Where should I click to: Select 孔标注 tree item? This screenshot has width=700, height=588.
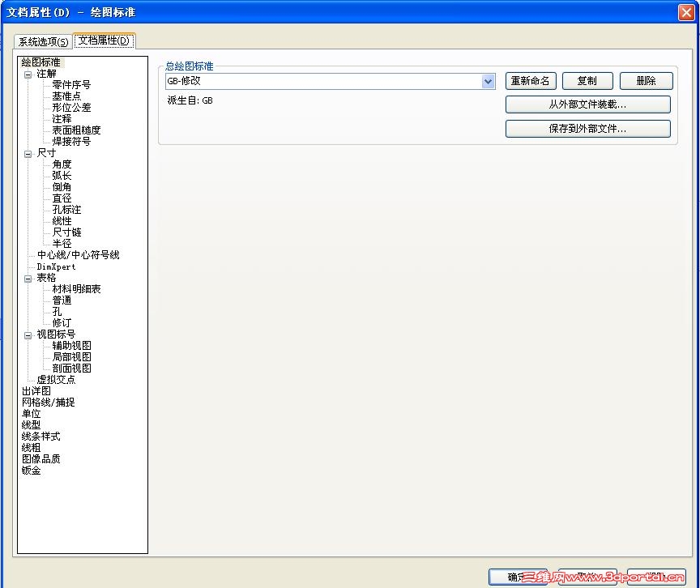[x=66, y=210]
